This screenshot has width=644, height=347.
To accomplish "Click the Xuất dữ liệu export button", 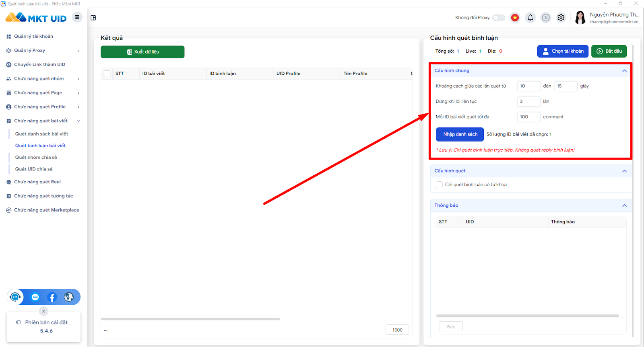I will 142,52.
